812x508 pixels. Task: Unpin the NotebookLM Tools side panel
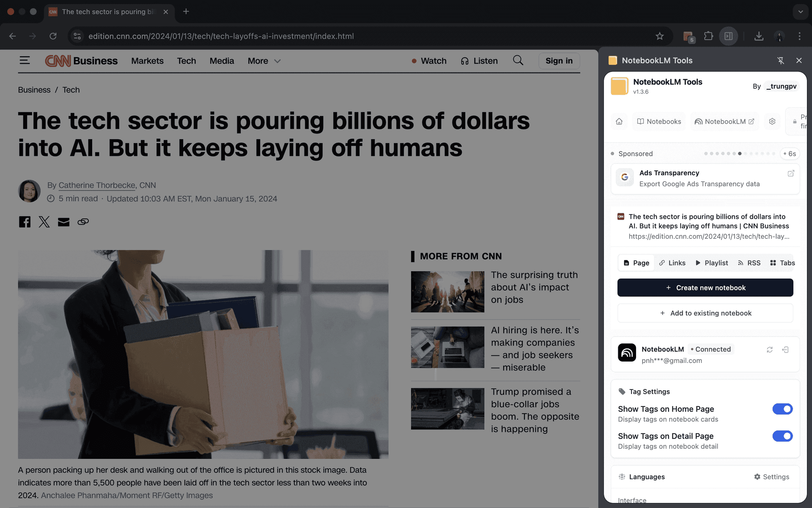[781, 61]
